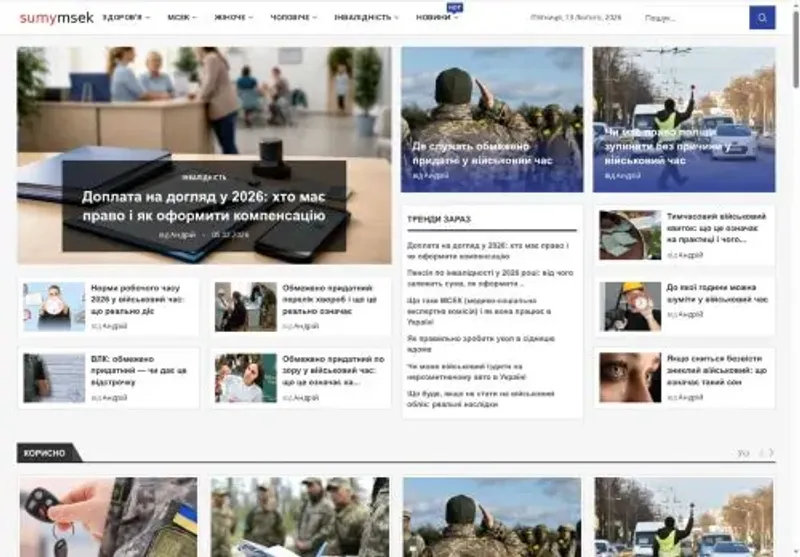
Task: Click the close-up eye thumbnail
Action: [630, 377]
